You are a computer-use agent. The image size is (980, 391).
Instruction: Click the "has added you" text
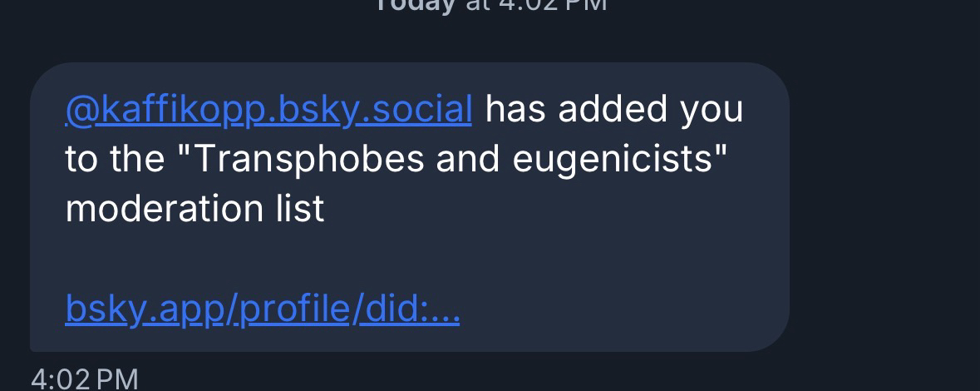(x=613, y=110)
